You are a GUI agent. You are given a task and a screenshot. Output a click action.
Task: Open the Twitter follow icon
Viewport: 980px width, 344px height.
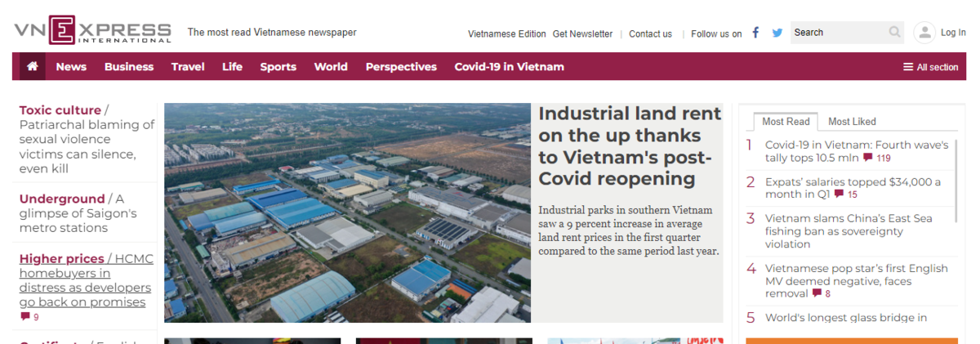coord(777,33)
